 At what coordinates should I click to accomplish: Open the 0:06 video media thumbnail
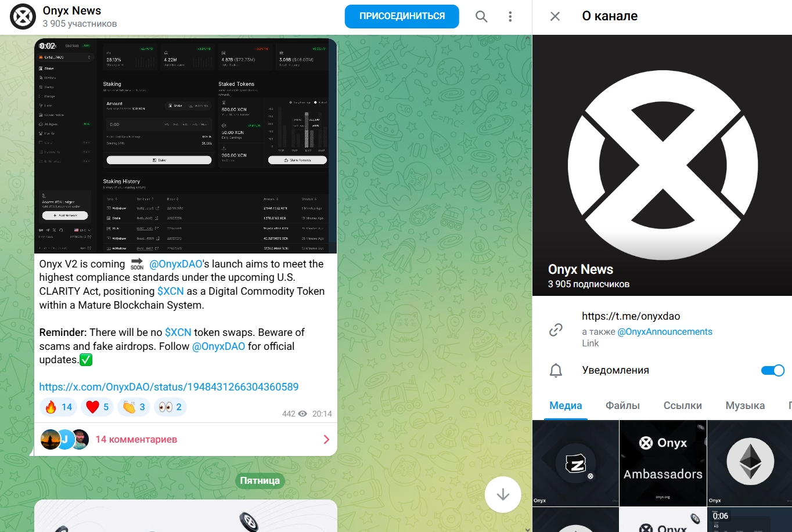click(x=750, y=520)
